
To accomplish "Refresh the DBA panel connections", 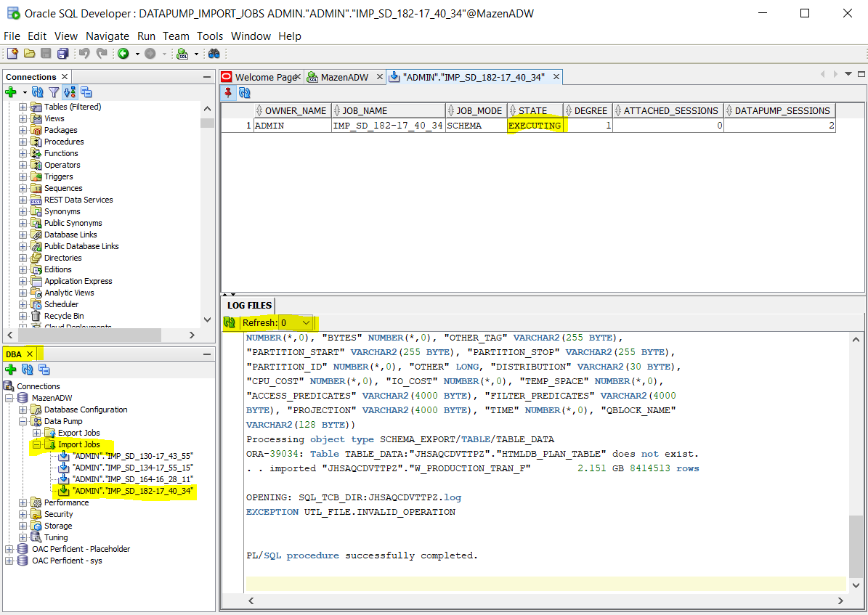I will (28, 370).
